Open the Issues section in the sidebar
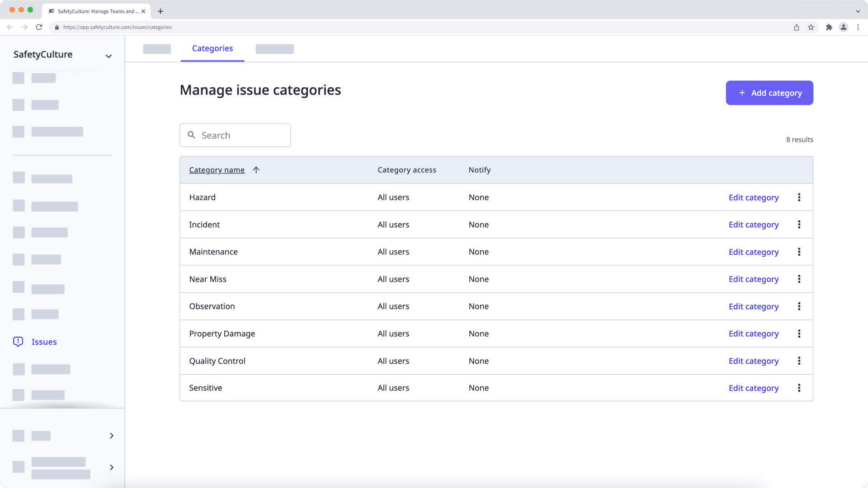This screenshot has height=488, width=868. click(x=44, y=342)
